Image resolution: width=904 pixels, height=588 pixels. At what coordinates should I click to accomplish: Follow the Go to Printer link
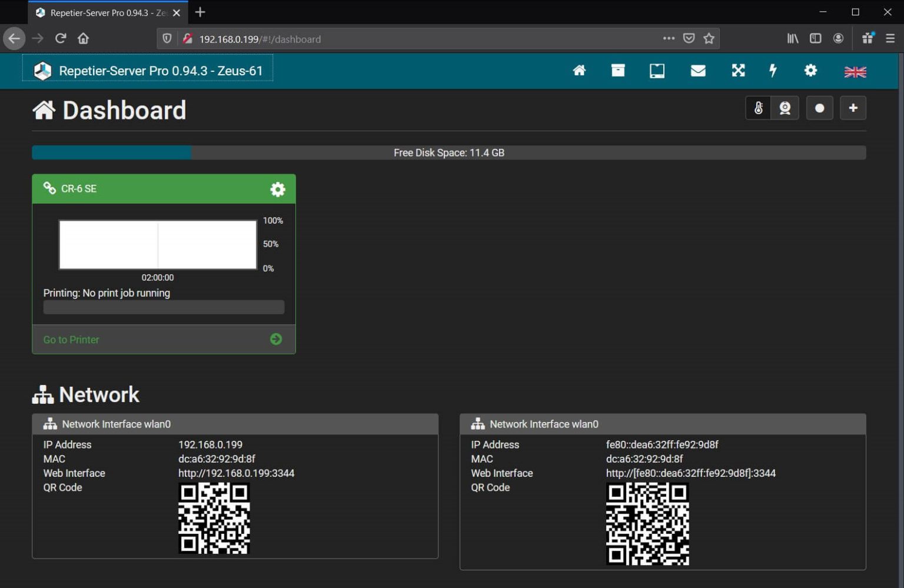point(71,340)
